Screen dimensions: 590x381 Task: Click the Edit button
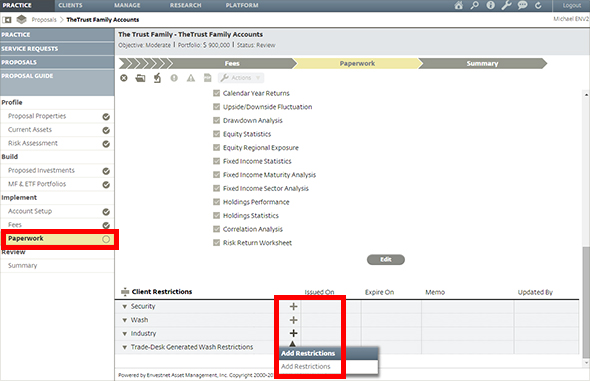coord(386,260)
